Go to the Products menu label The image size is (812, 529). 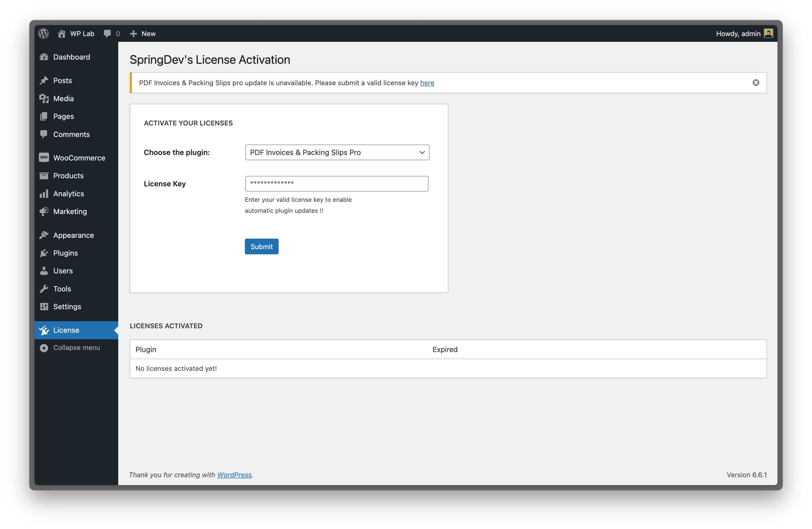coord(68,176)
